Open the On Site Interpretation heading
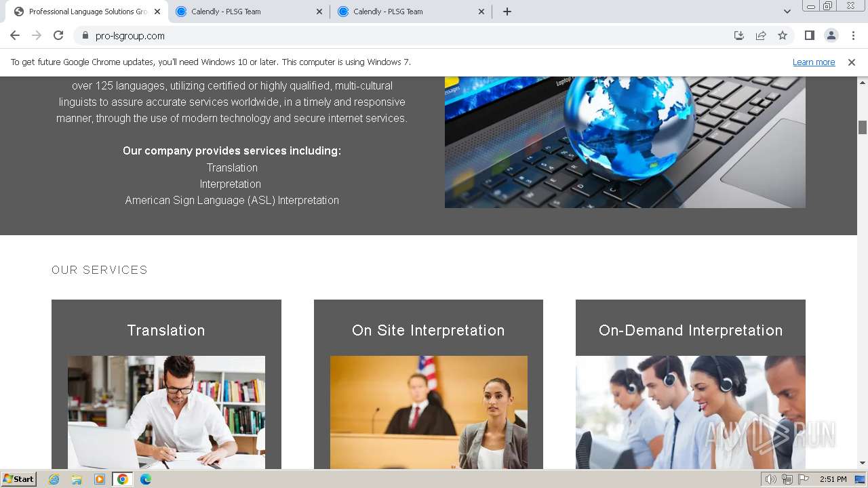The image size is (868, 488). [429, 330]
